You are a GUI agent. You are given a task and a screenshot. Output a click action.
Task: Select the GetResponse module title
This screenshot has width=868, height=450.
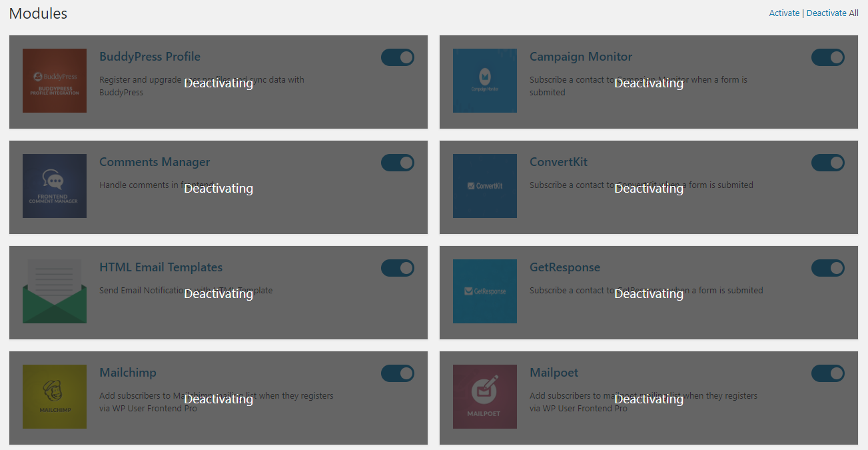click(x=565, y=267)
